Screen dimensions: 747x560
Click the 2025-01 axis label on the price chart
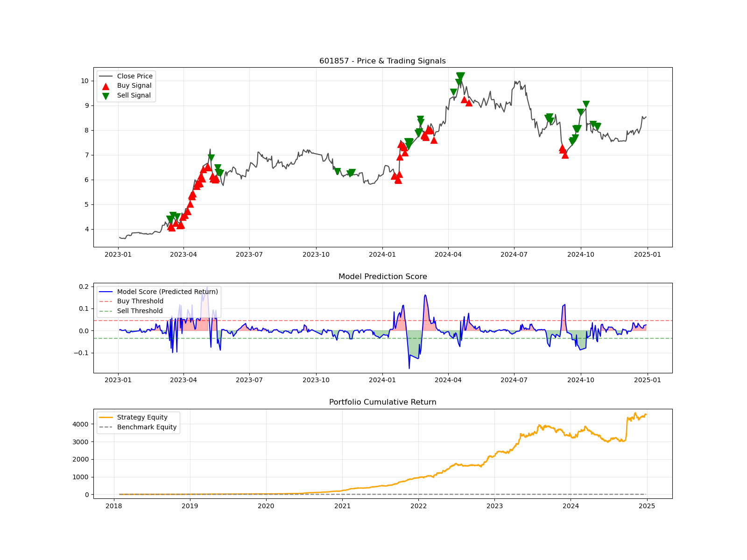point(647,255)
